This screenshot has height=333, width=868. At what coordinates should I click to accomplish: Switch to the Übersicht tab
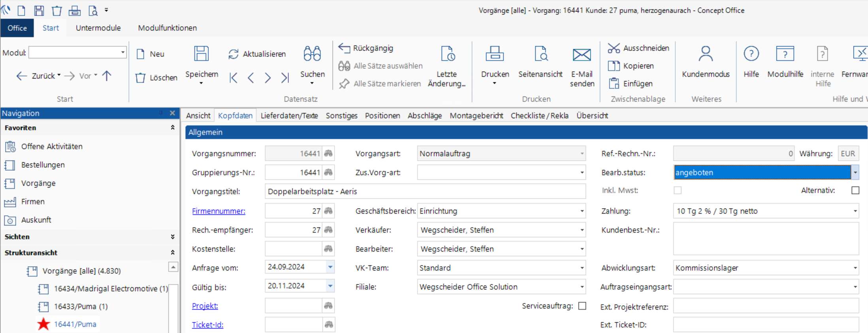click(x=592, y=116)
